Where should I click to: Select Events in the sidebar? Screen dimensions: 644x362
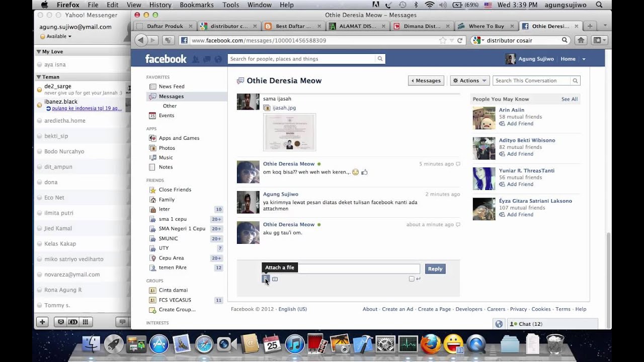[x=167, y=116]
